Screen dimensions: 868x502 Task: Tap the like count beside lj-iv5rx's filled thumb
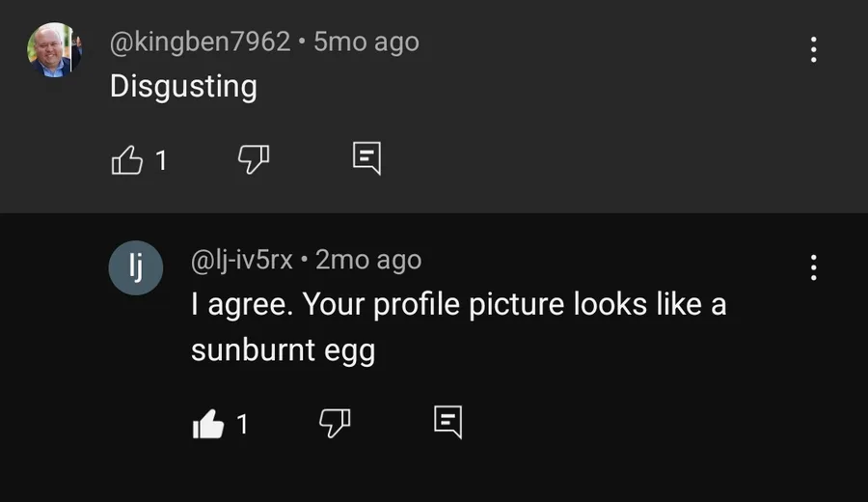click(x=242, y=425)
